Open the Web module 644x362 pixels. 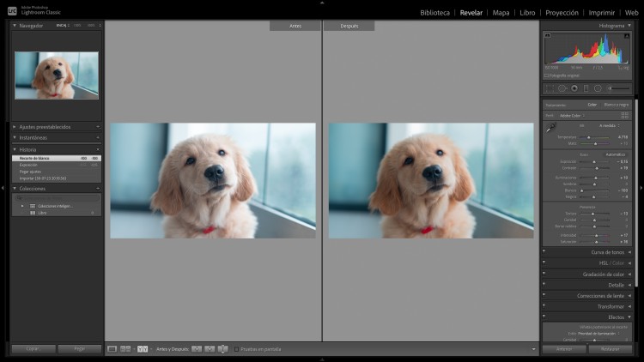click(x=632, y=13)
